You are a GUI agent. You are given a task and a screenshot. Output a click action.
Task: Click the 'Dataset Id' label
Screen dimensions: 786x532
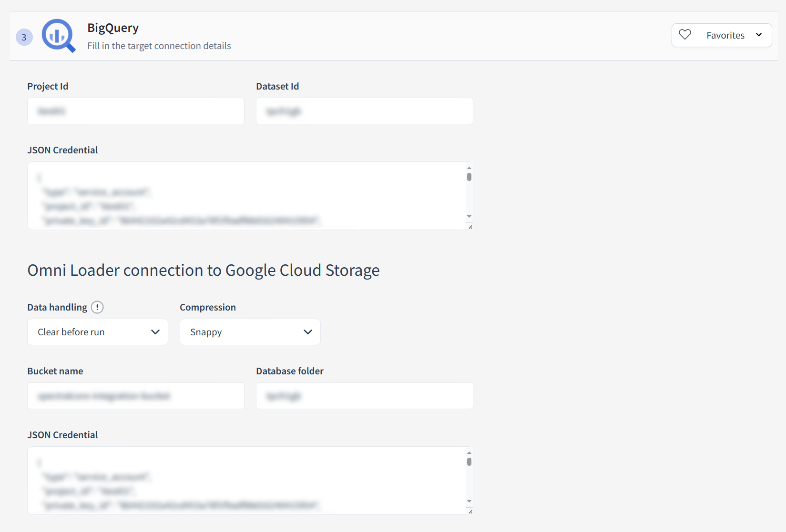coord(277,86)
